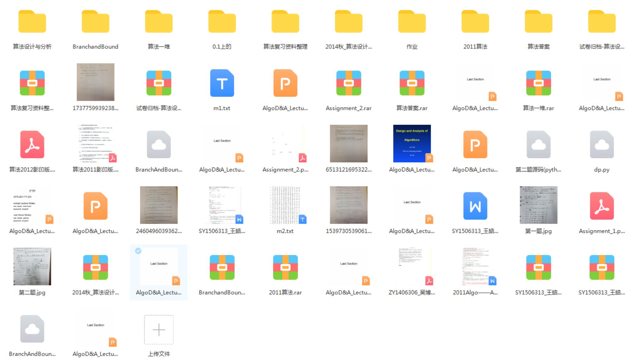This screenshot has width=635, height=364.
Task: Open the 第二题.jpg image thumbnail
Action: tap(32, 267)
